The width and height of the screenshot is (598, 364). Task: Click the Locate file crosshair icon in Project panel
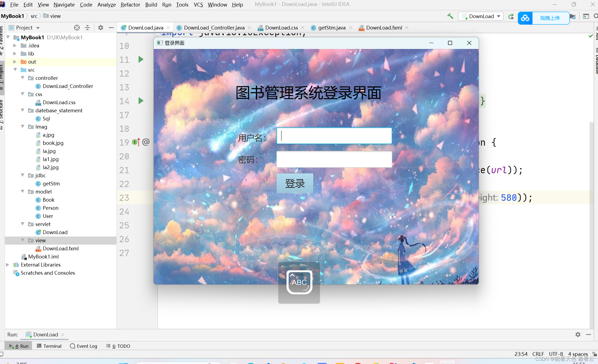point(77,28)
